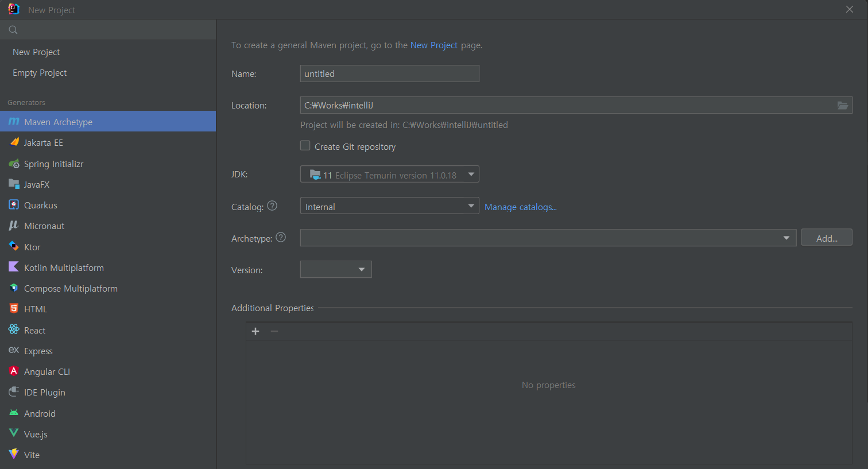Choose the Spring Initializr generator
Screen dimensions: 868x469
click(x=108, y=164)
